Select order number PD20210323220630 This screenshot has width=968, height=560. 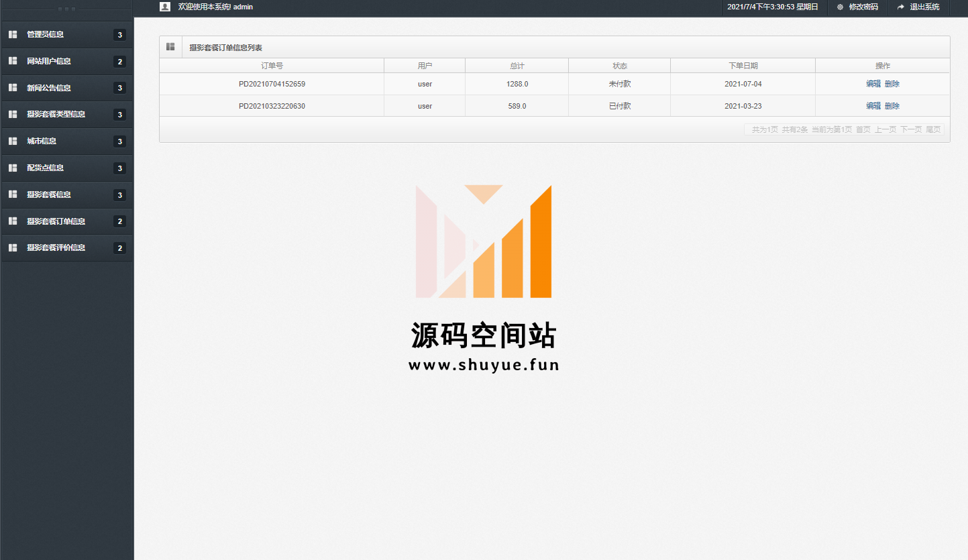[272, 106]
